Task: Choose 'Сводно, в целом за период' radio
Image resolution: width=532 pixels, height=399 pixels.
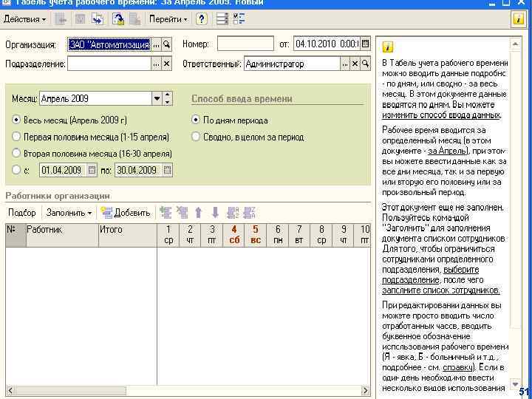Action: pyautogui.click(x=196, y=137)
